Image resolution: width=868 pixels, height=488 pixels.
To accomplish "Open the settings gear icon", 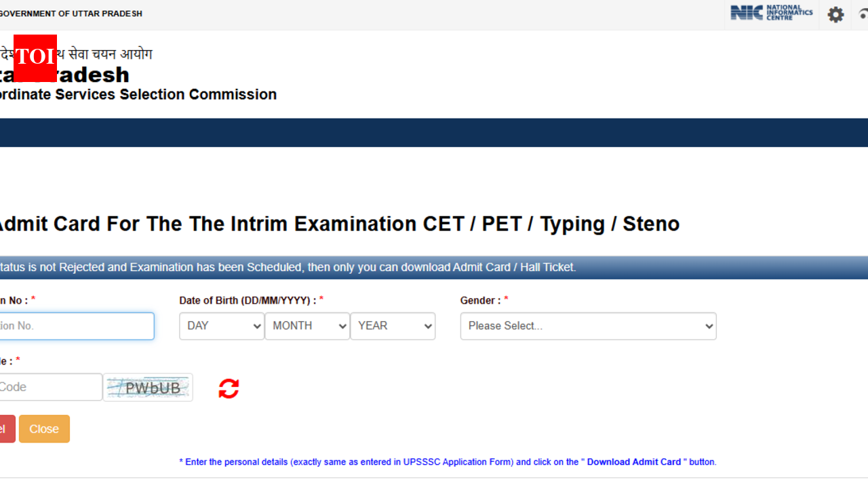I will point(835,14).
